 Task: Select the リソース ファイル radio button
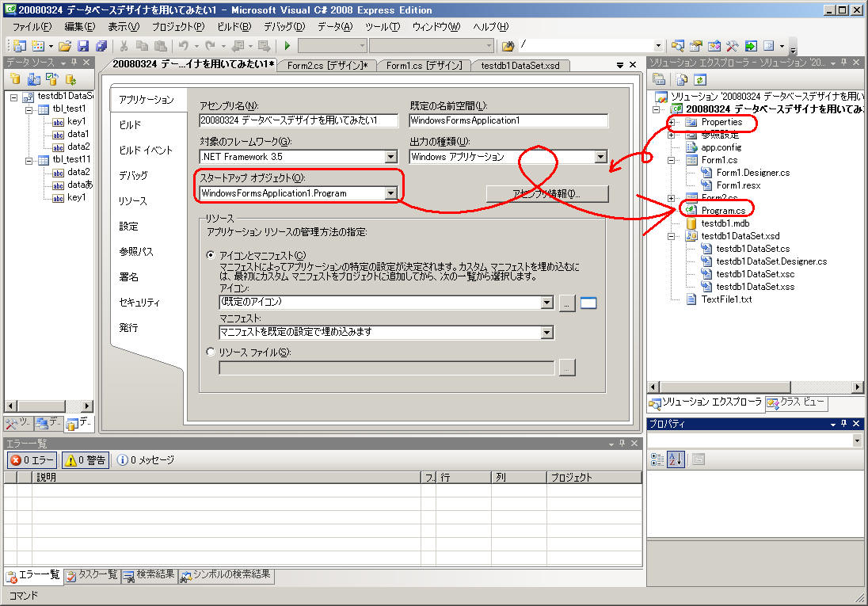pos(211,352)
